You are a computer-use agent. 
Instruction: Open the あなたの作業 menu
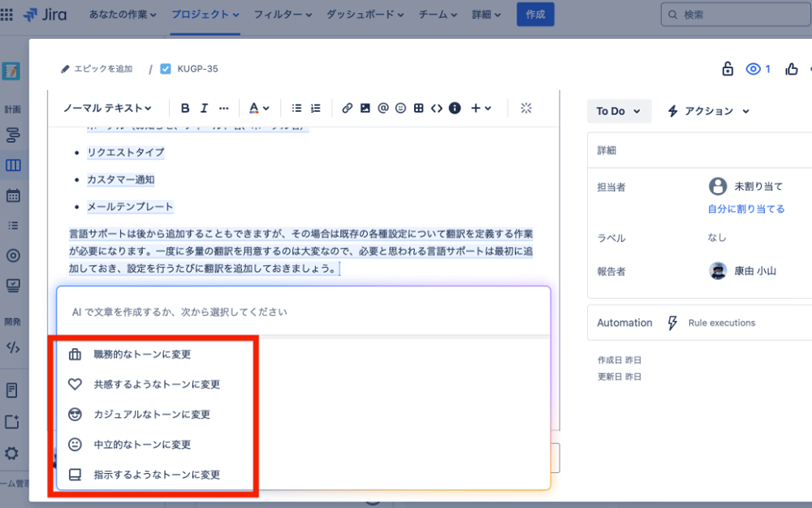(x=123, y=15)
